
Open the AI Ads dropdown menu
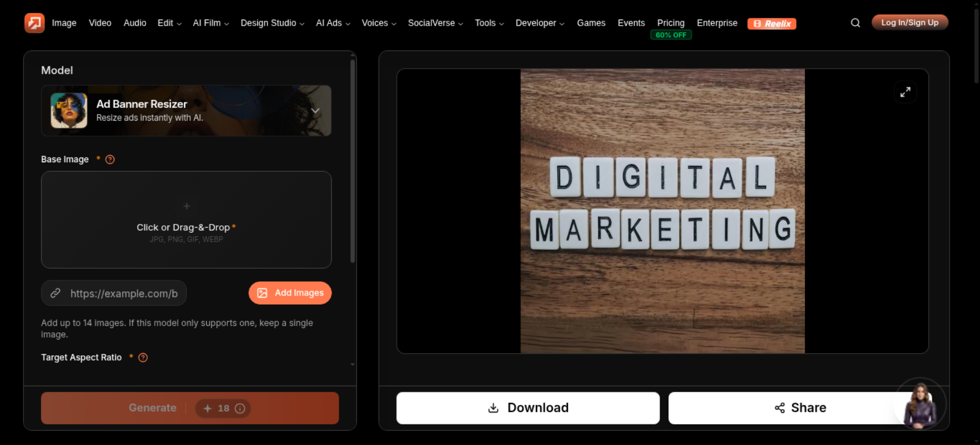click(333, 23)
